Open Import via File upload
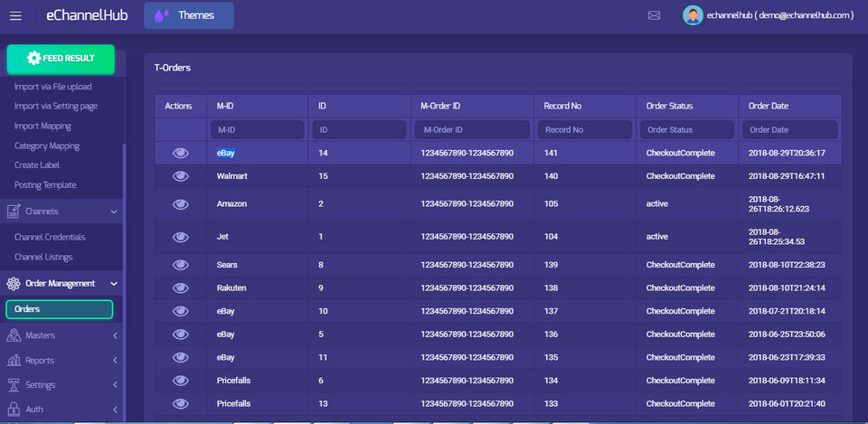Image resolution: width=868 pixels, height=424 pixels. [x=53, y=87]
